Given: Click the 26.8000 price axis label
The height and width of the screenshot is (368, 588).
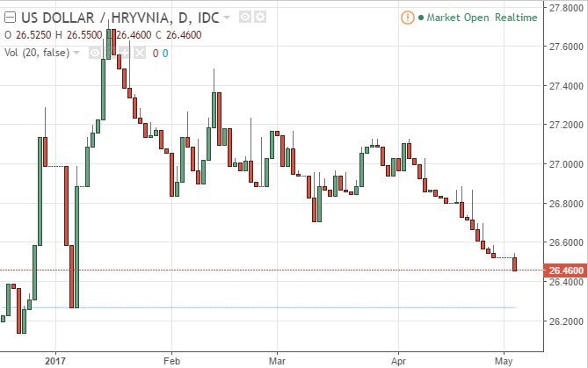Looking at the screenshot, I should (566, 204).
